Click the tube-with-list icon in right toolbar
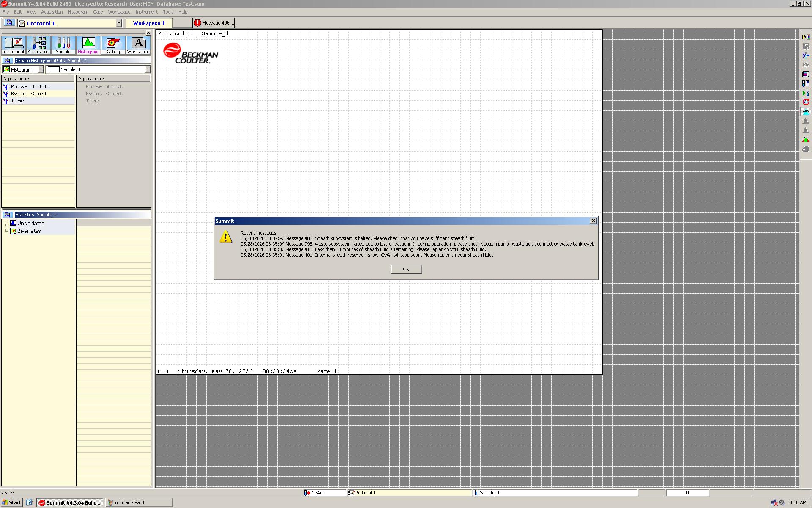Screen dimensions: 812x508 click(806, 83)
